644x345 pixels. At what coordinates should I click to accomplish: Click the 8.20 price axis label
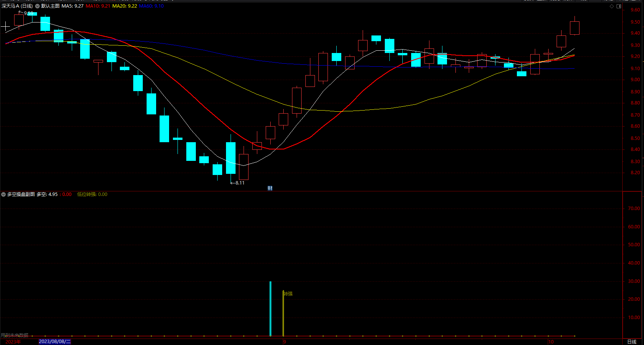pyautogui.click(x=635, y=173)
